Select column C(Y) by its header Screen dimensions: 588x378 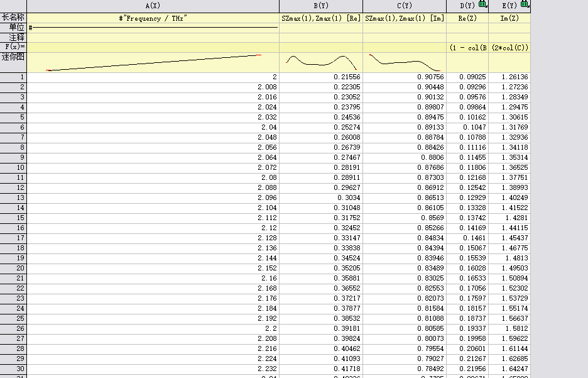405,6
